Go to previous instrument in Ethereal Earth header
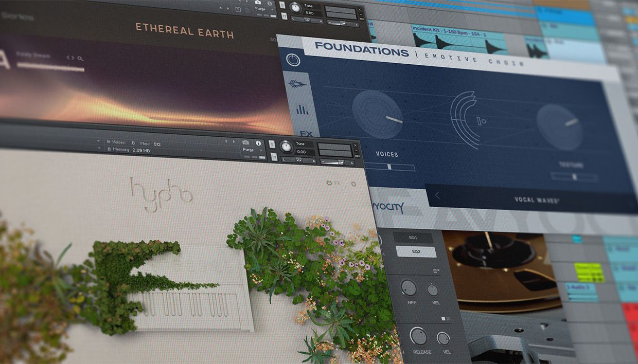 point(220,8)
